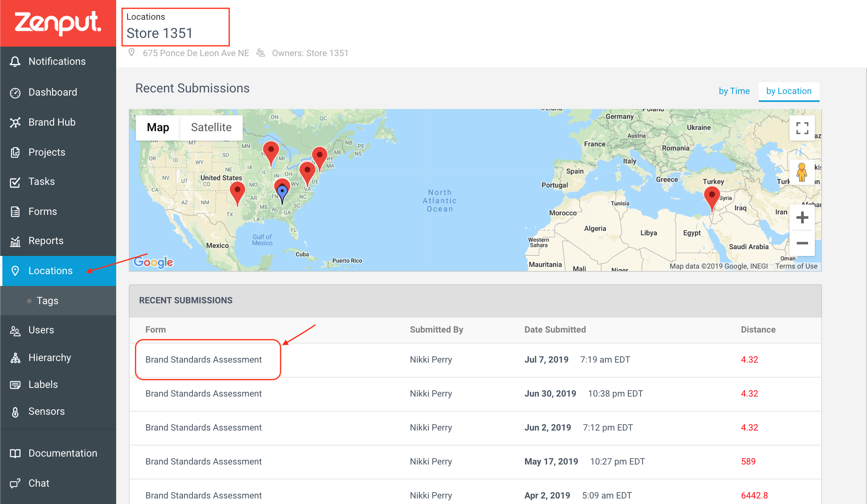Viewport: 867px width, 504px height.
Task: Click the Forms document icon
Action: click(15, 212)
